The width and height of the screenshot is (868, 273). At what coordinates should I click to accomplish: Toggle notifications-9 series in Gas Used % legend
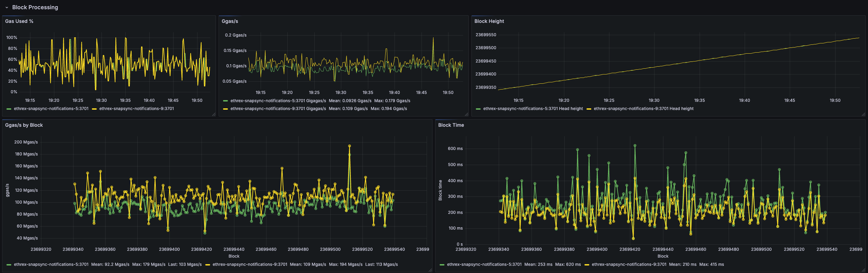pos(136,109)
